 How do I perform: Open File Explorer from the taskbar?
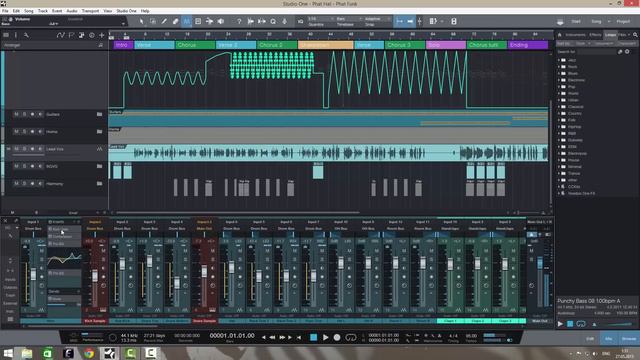point(27,353)
